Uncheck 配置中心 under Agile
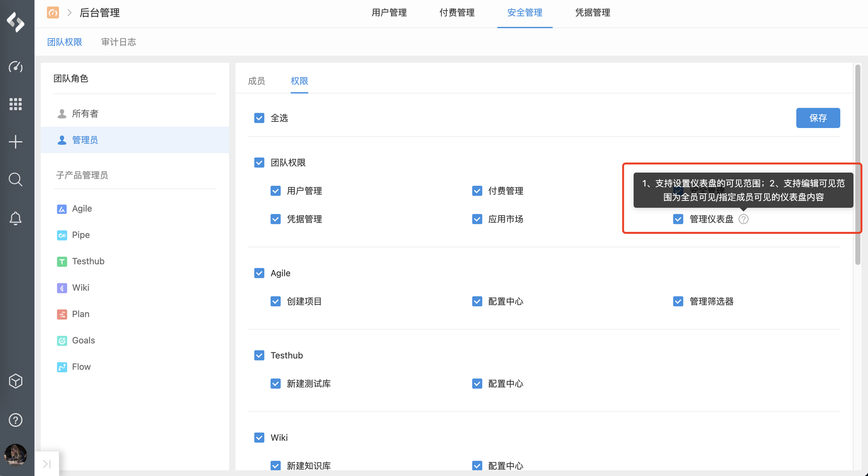This screenshot has width=868, height=476. pos(477,301)
